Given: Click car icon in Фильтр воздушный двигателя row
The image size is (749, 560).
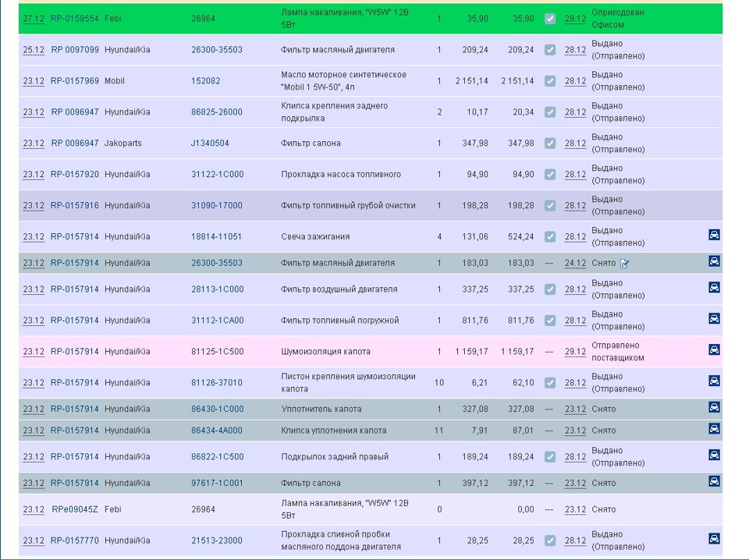Looking at the screenshot, I should 714,288.
